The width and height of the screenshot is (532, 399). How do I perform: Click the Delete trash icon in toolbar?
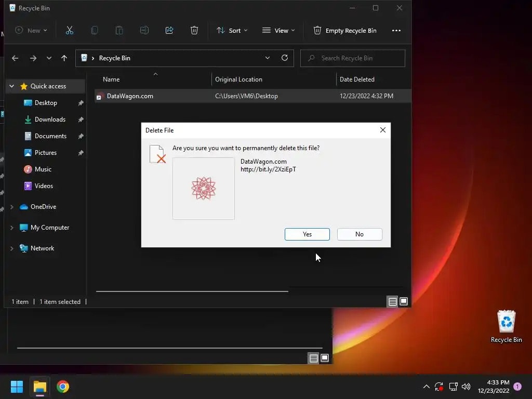coord(194,30)
